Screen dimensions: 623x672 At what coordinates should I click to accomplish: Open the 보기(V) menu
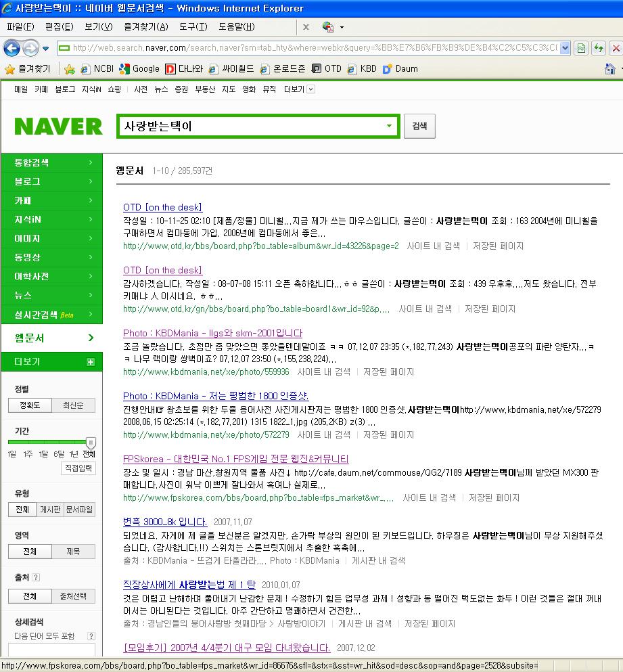tap(99, 27)
